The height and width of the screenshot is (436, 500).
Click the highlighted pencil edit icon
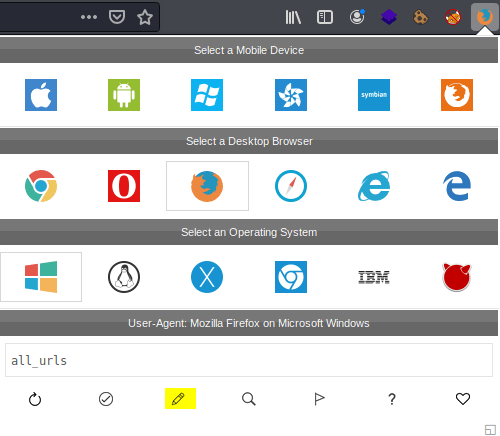pyautogui.click(x=180, y=399)
